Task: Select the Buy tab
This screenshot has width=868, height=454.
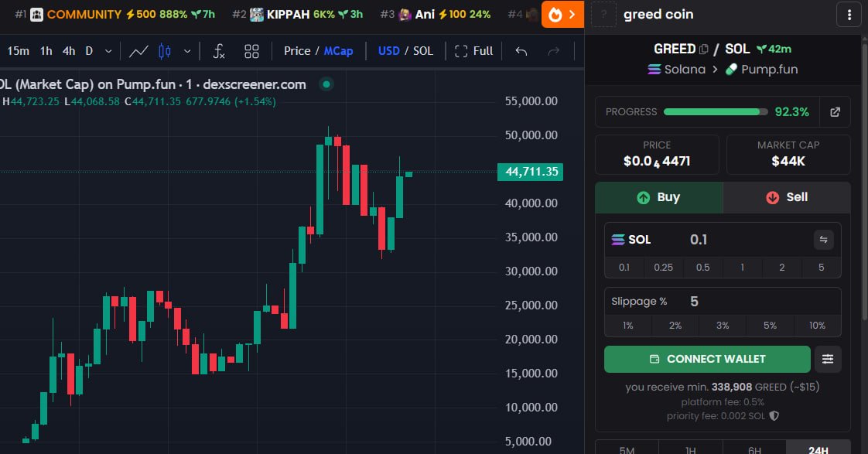Action: (659, 198)
